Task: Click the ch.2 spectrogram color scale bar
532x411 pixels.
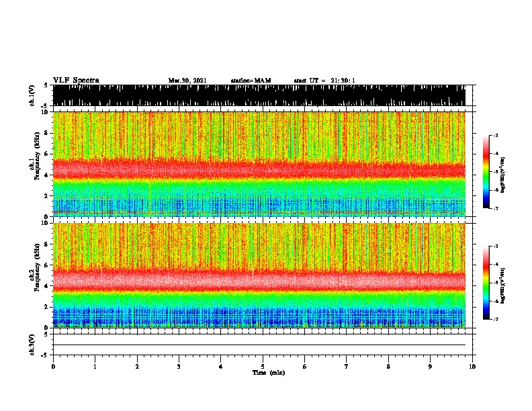Action: 486,283
